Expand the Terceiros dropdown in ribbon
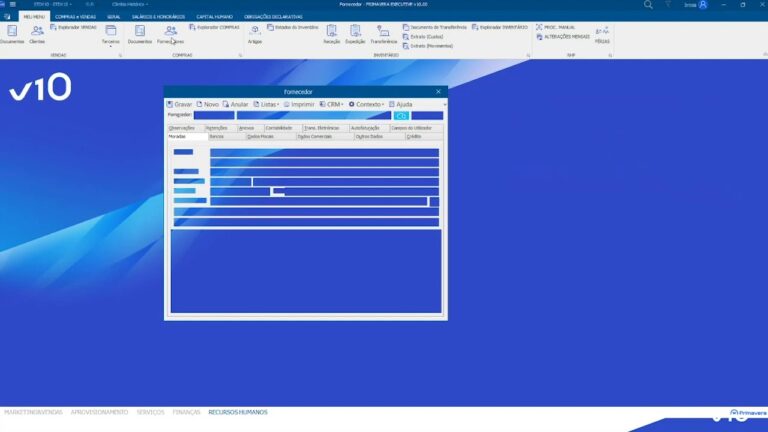 click(x=111, y=35)
